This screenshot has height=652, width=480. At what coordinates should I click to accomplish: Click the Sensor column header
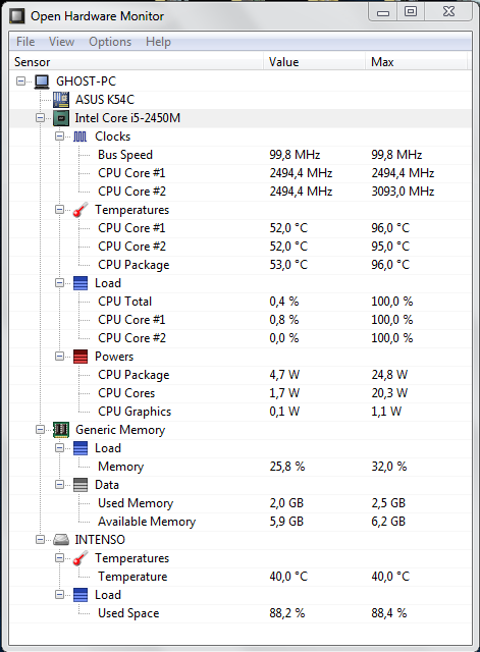pyautogui.click(x=136, y=62)
